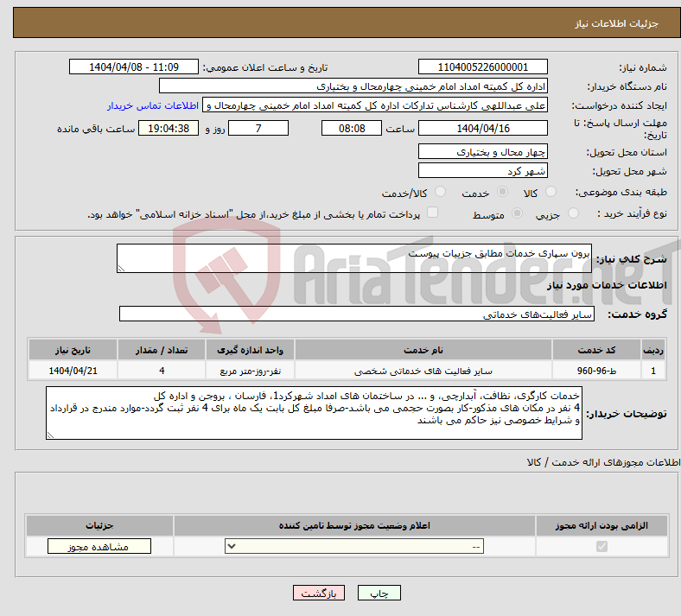Click the deadline date field 1404/04/16
The width and height of the screenshot is (681, 616).
click(482, 128)
